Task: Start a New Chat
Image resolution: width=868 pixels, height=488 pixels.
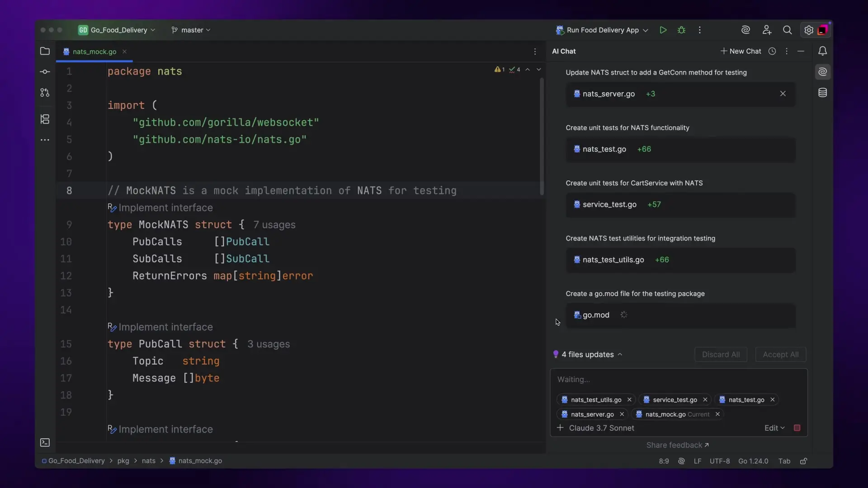Action: click(741, 51)
